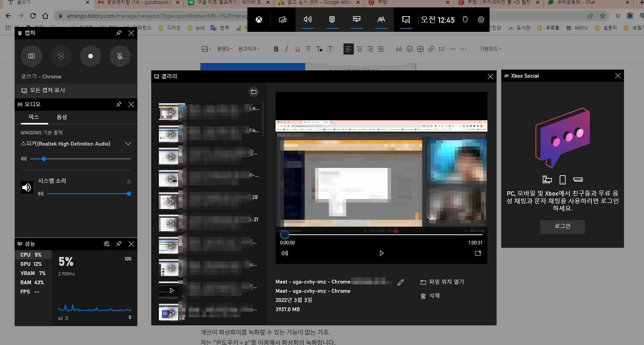Select the CPU performance metric
Screen dimensions: 644x345
pyautogui.click(x=33, y=255)
